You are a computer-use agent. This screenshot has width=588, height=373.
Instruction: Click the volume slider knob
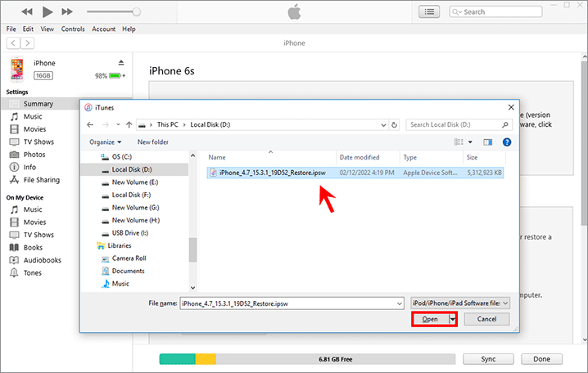(137, 12)
